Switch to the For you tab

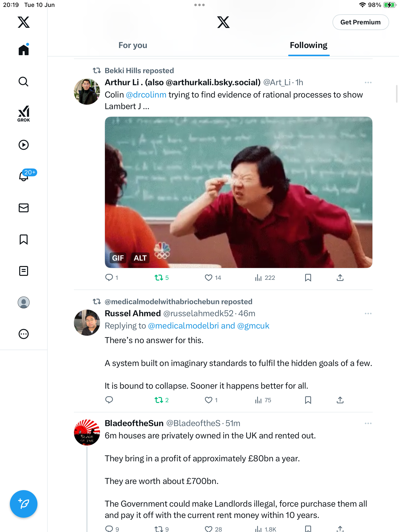(133, 45)
